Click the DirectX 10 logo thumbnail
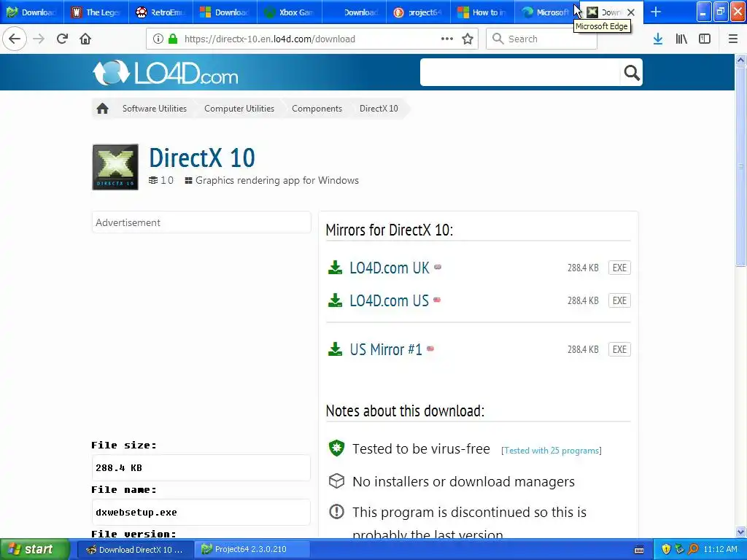This screenshot has width=747, height=560. 115,167
